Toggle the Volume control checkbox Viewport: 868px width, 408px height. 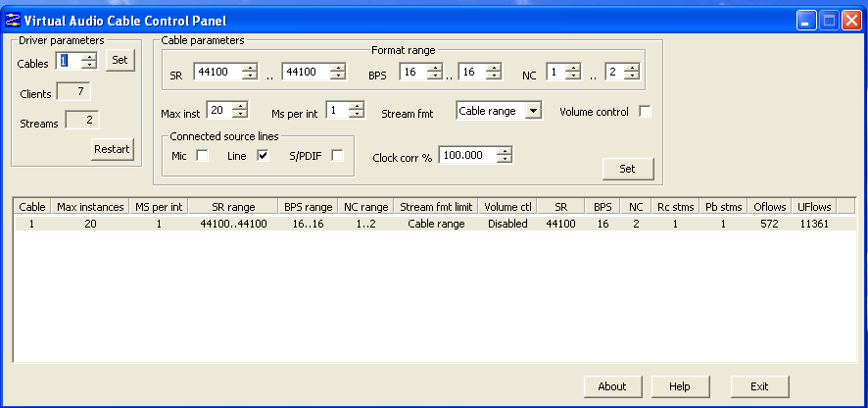coord(645,112)
